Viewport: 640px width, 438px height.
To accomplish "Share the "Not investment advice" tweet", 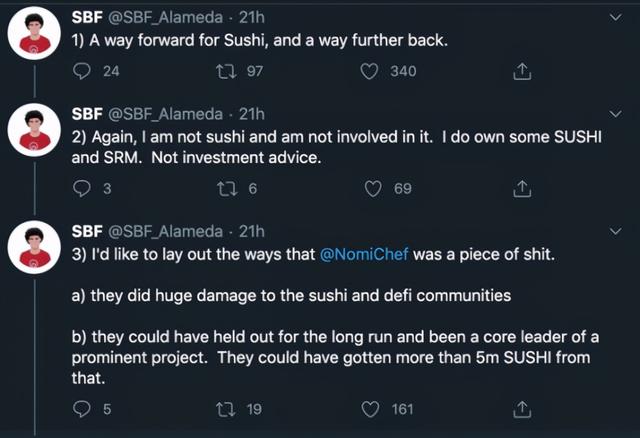I will [x=520, y=188].
